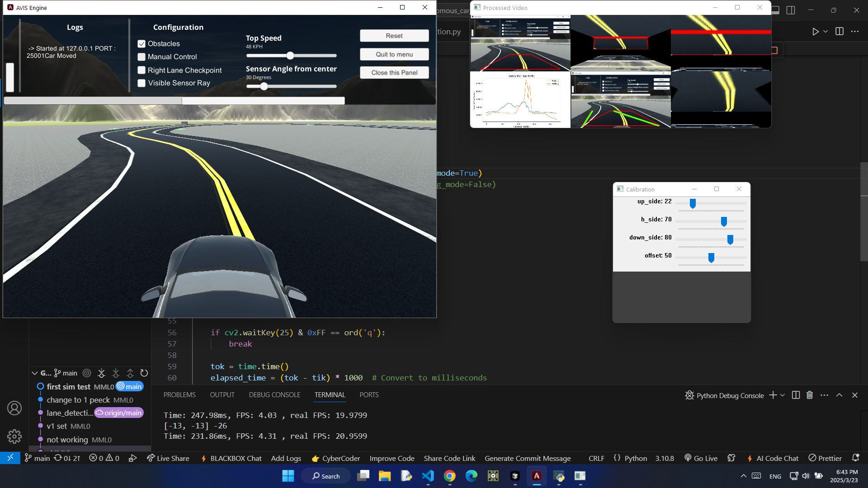The height and width of the screenshot is (488, 868).
Task: Enable Manual Control checkbox
Action: click(x=142, y=57)
